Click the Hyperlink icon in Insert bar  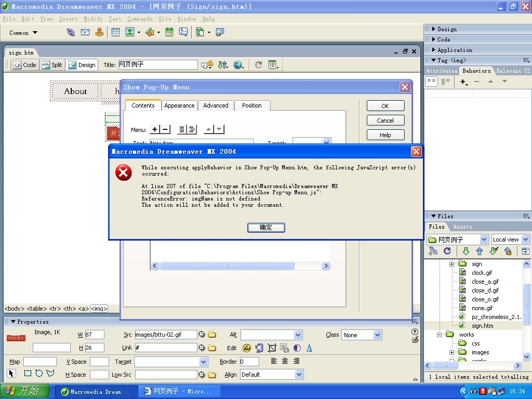[71, 32]
